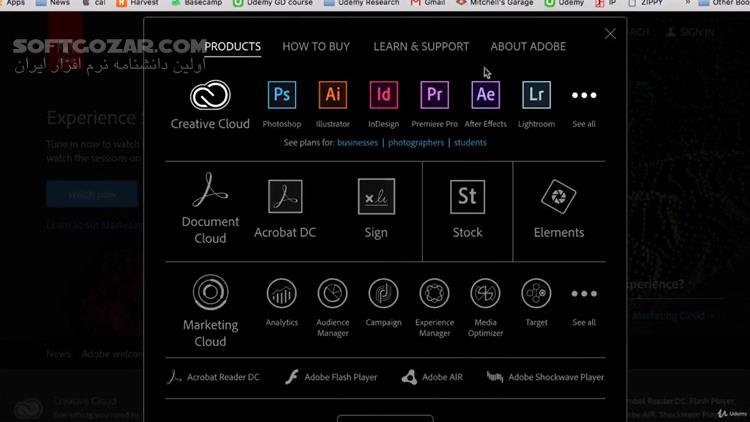See all Marketing Cloud products

click(584, 294)
